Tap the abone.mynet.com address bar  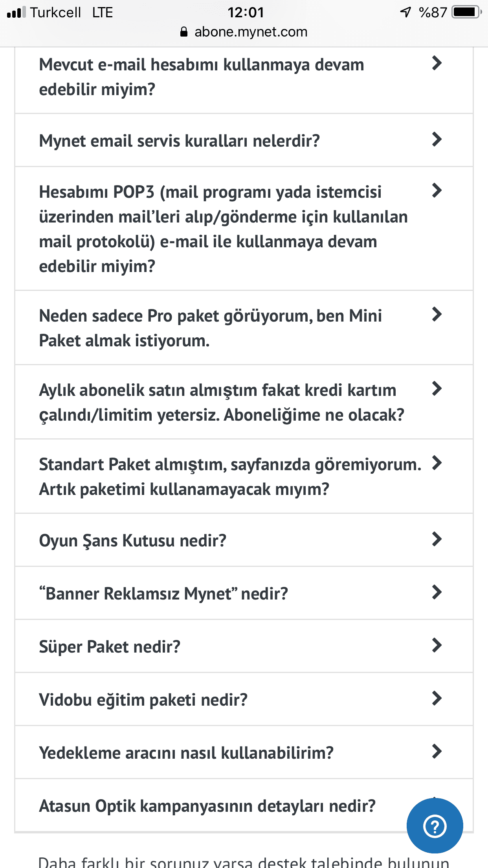(244, 32)
